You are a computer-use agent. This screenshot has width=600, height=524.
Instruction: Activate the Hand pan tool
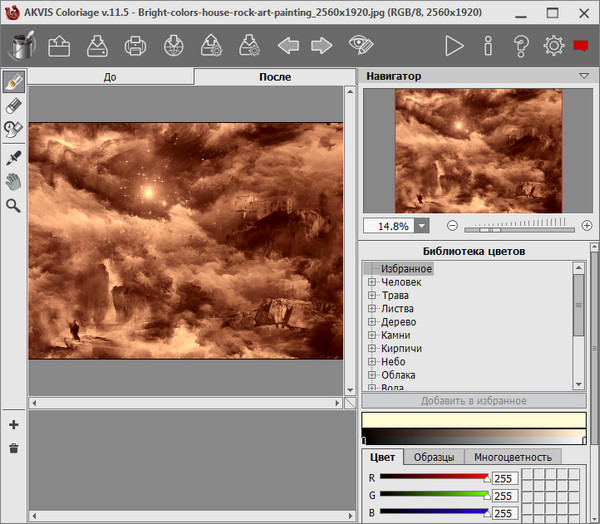14,181
